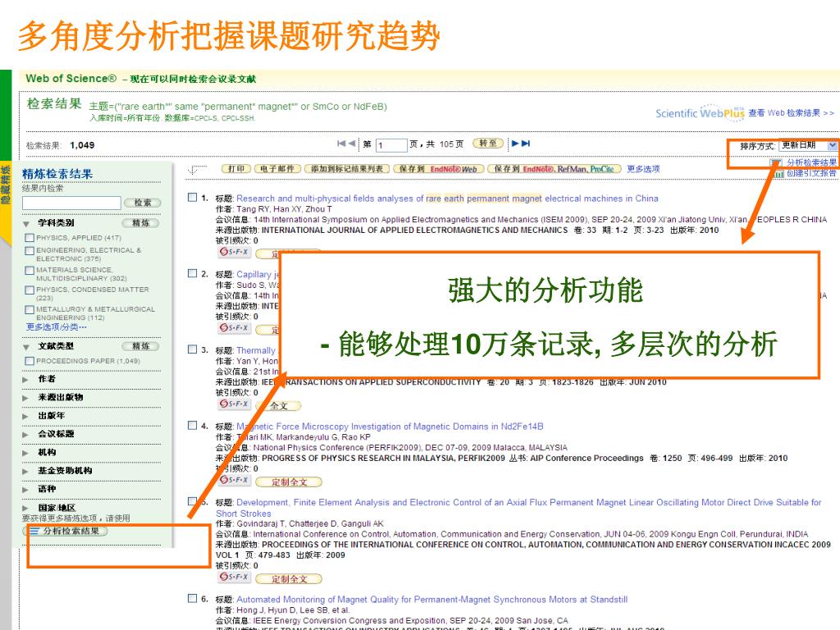
Task: Select checkbox for result 4
Action: [x=192, y=426]
